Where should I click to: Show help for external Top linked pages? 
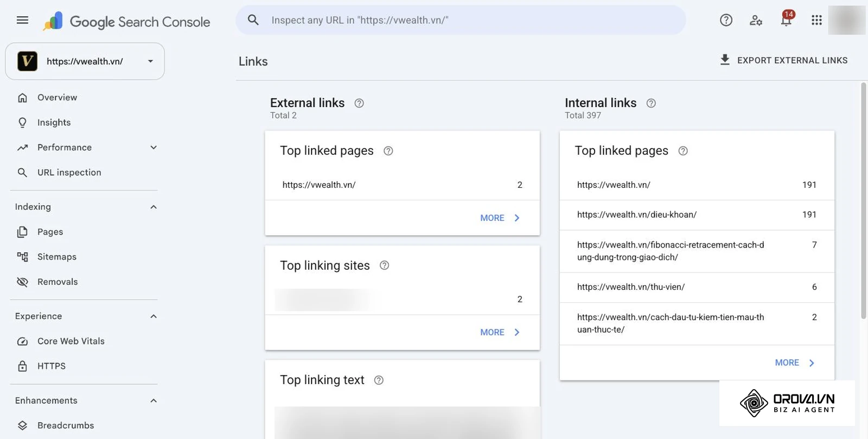click(388, 151)
